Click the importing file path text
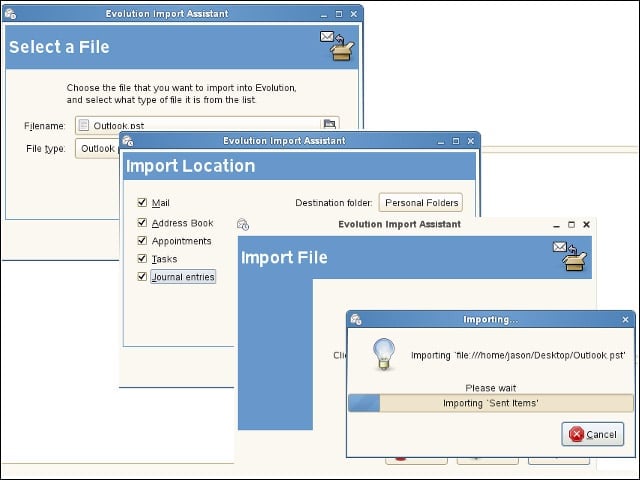 pyautogui.click(x=518, y=356)
